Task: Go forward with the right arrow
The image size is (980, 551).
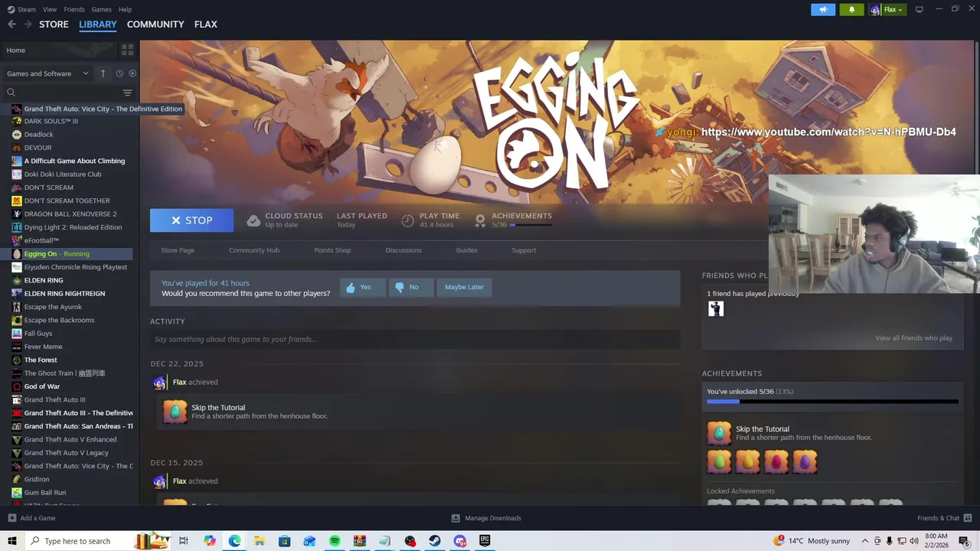Action: (x=28, y=24)
